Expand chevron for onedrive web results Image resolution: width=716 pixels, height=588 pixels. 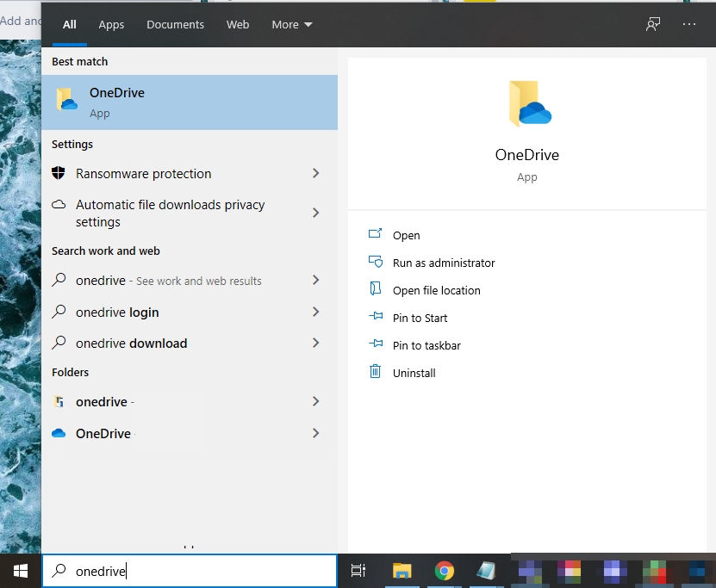tap(315, 280)
